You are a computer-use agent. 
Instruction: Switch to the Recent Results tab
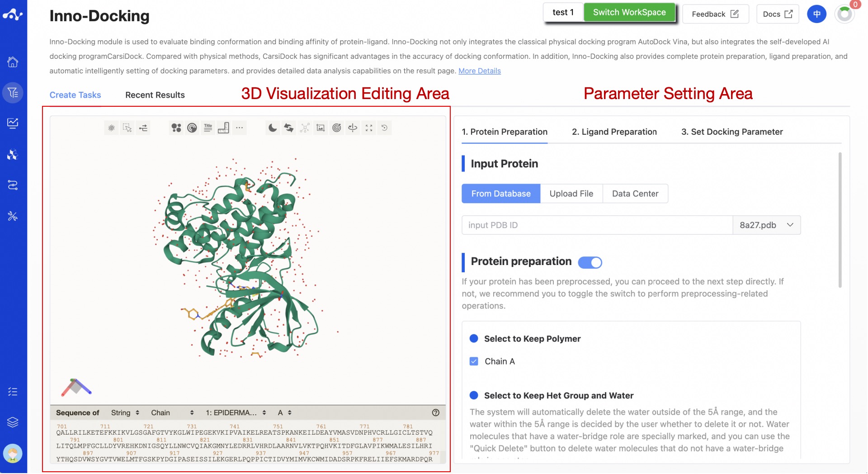pyautogui.click(x=155, y=95)
